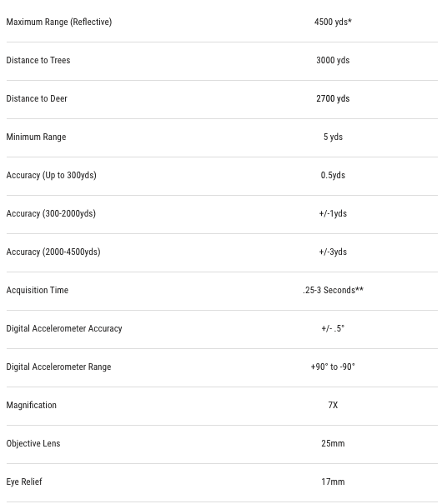Viewport: 442px width, 504px height.
Task: Select the 3000 yds value
Action: point(333,60)
